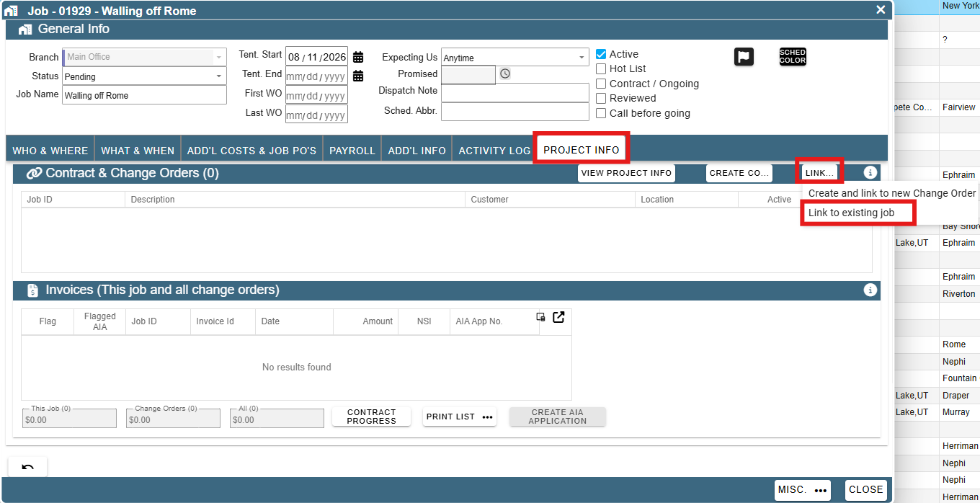
Task: Click the First WO date field
Action: point(316,95)
